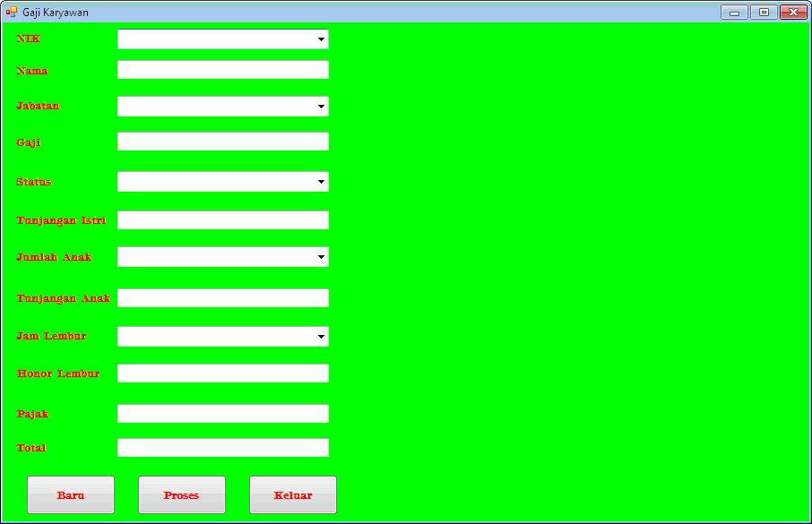The image size is (812, 524).
Task: Minimize the Gaji Karyawan window
Action: pyautogui.click(x=734, y=13)
